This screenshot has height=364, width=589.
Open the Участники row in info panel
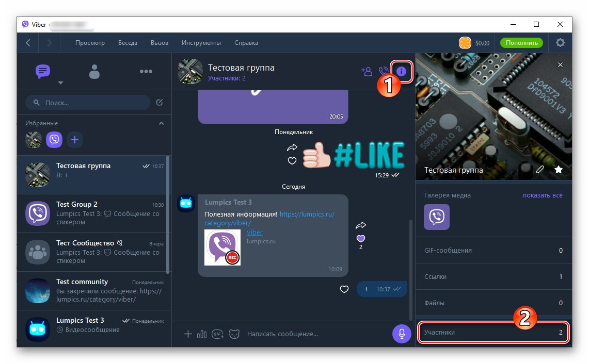(493, 332)
